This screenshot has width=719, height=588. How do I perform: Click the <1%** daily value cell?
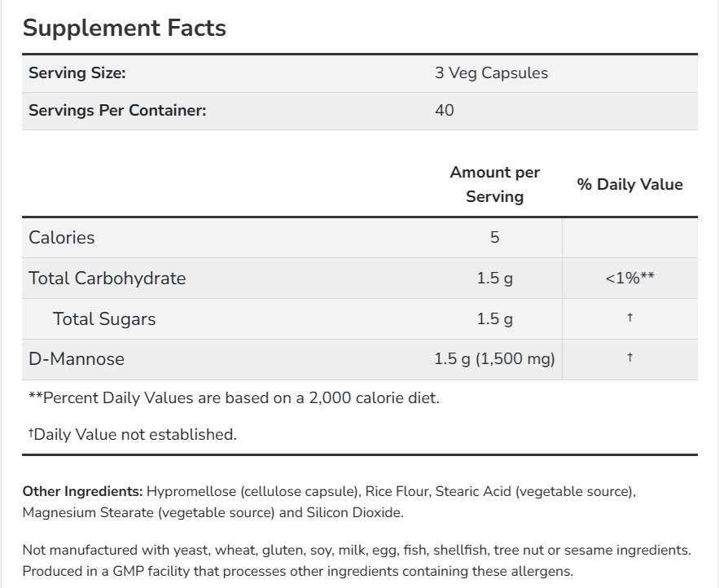coord(629,278)
